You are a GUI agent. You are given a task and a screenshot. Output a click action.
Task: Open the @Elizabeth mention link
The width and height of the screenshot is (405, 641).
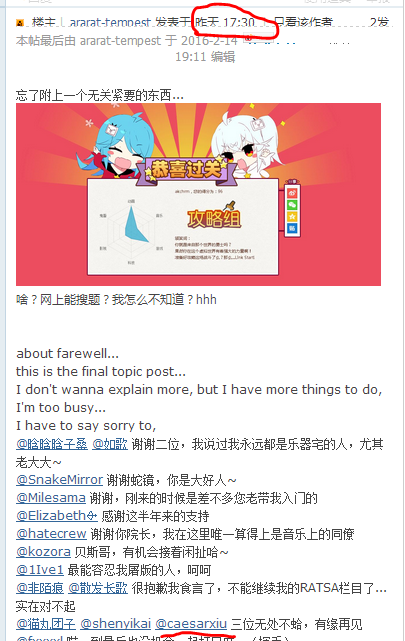(x=56, y=515)
